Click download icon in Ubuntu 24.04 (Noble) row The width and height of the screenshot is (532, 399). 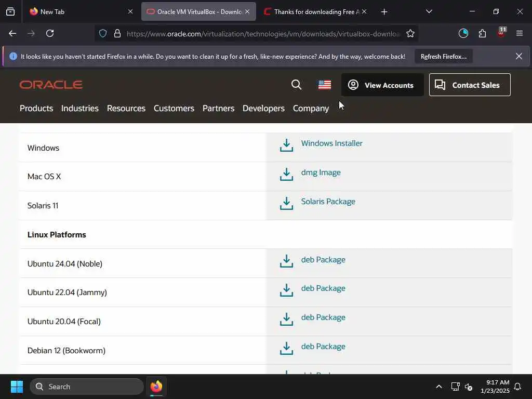(286, 261)
